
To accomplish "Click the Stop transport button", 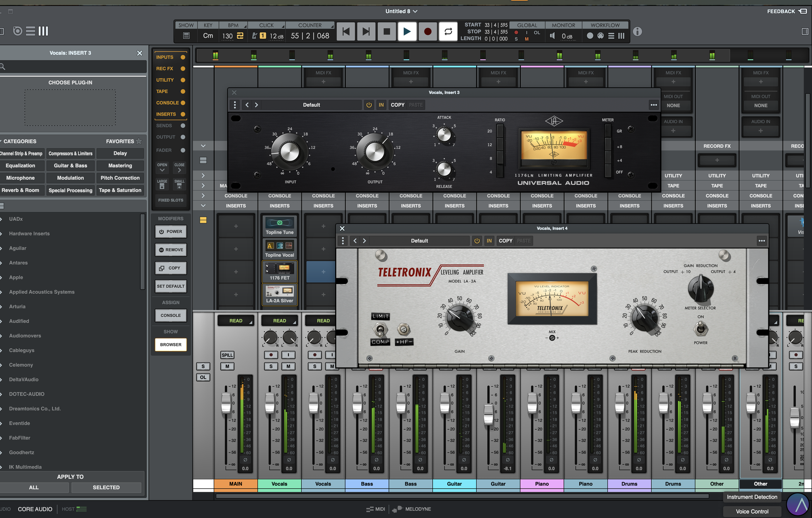I will (x=387, y=31).
